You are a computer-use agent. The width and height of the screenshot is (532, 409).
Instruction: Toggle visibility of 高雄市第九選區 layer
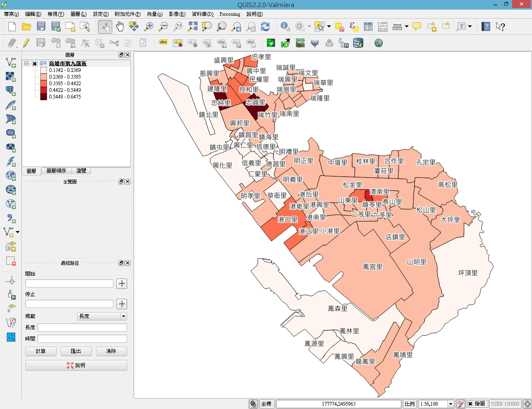tap(35, 64)
